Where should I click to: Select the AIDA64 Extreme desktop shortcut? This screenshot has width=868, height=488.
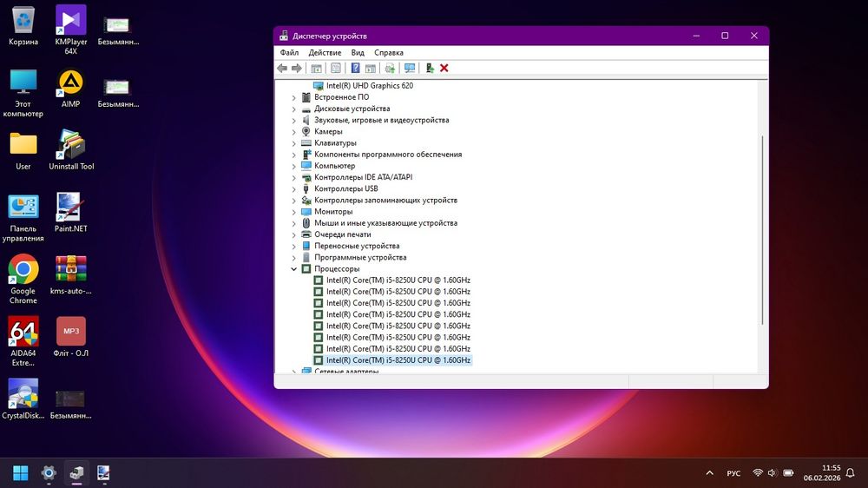pyautogui.click(x=23, y=342)
